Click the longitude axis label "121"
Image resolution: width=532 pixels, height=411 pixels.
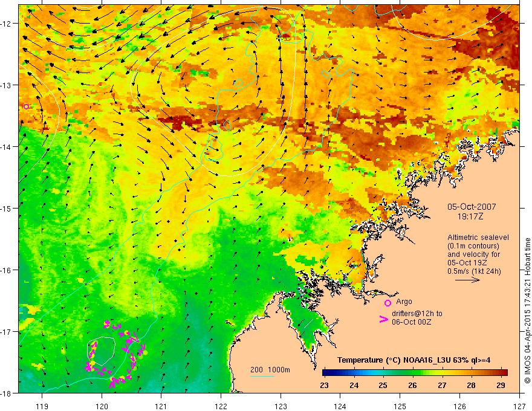pos(161,406)
